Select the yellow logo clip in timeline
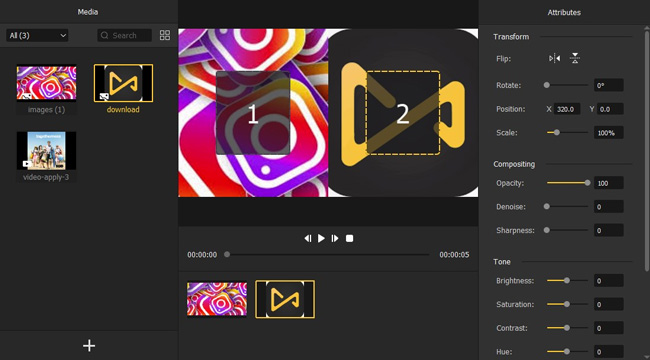Screen dimensions: 650x360 [x=285, y=299]
